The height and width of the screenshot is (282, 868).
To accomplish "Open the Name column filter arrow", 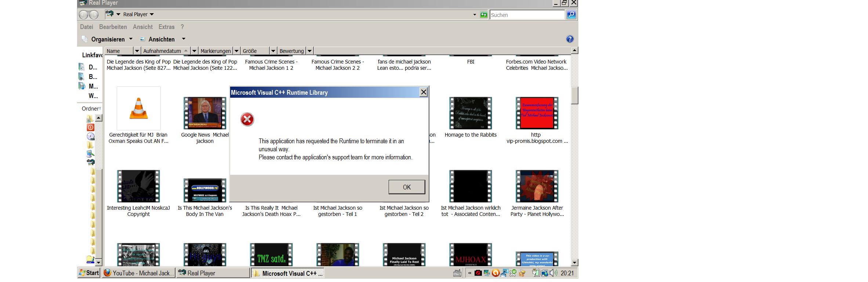I will point(137,51).
